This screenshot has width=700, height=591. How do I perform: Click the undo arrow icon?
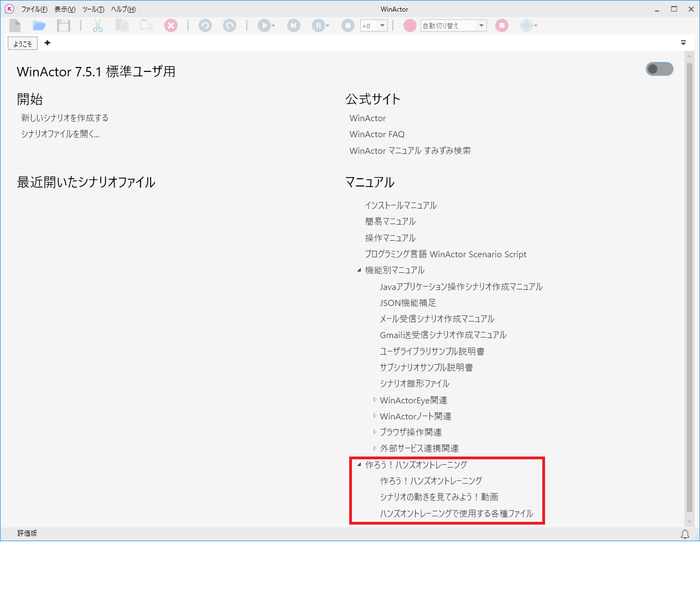pos(205,25)
